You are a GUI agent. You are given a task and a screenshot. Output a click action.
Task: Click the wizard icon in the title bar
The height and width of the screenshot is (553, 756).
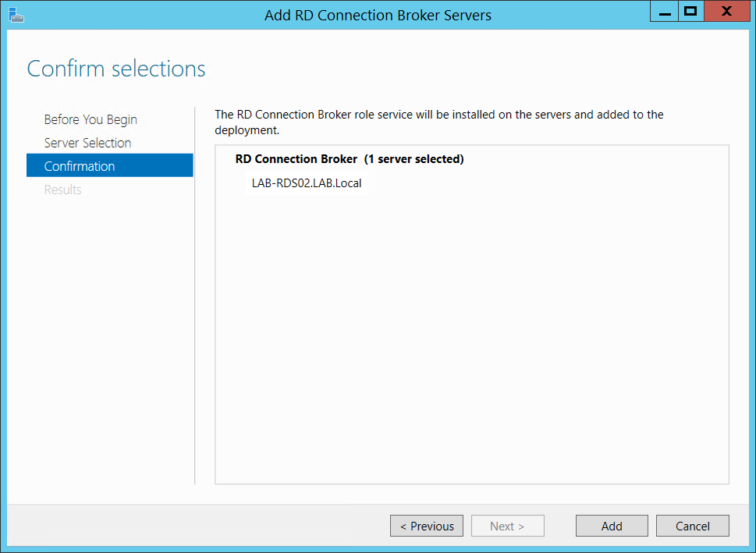point(15,14)
